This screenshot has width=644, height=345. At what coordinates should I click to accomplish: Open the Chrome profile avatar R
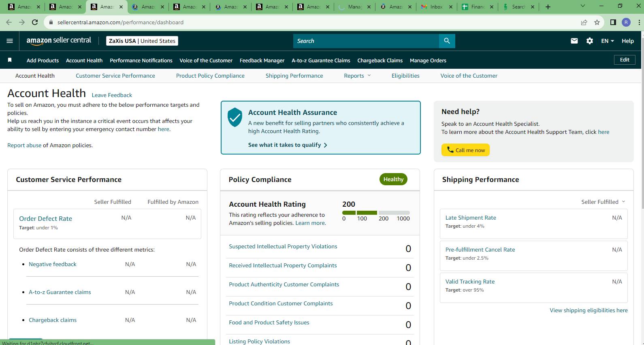[626, 22]
